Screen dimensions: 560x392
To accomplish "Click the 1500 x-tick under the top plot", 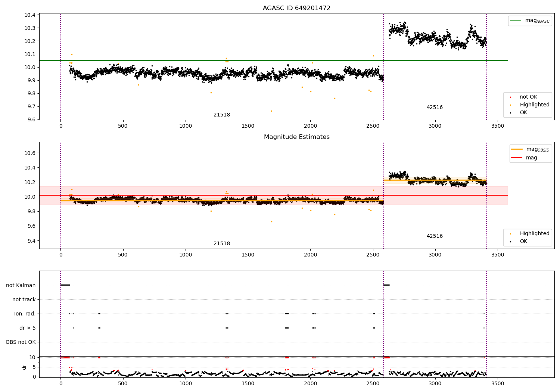I will coord(248,126).
